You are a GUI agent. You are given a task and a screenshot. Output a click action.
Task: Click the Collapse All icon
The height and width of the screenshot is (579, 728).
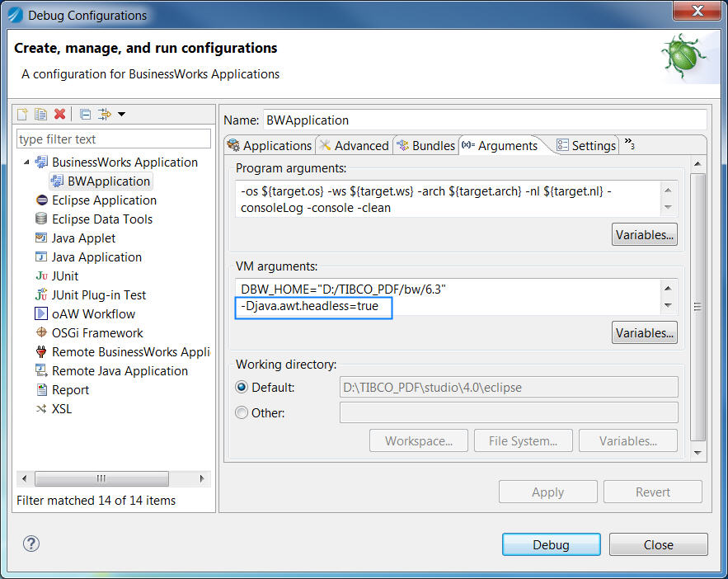pyautogui.click(x=85, y=114)
